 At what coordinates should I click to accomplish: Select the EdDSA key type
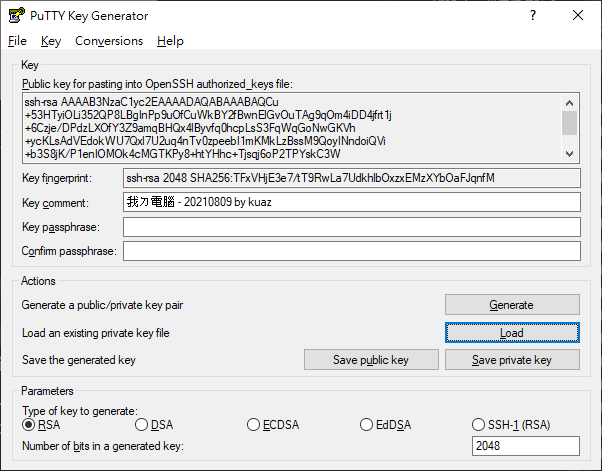point(367,426)
